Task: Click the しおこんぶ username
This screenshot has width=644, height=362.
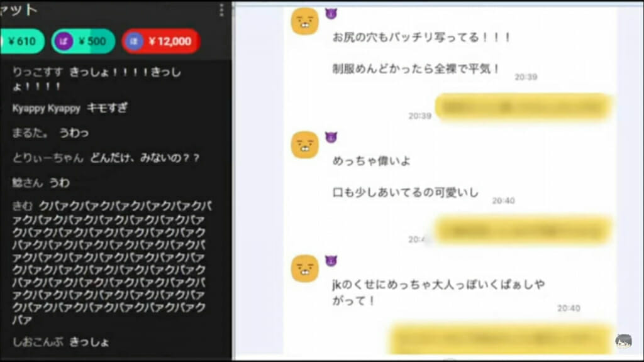Action: click(x=38, y=342)
